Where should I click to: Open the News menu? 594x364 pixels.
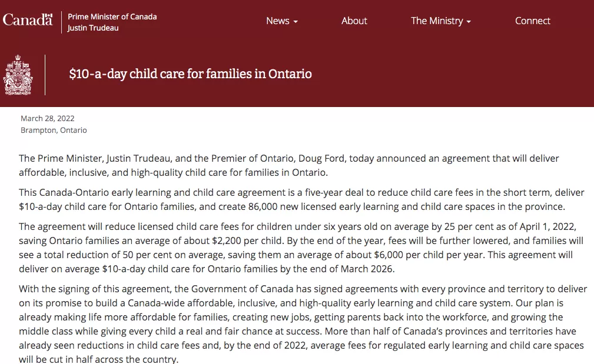[282, 21]
